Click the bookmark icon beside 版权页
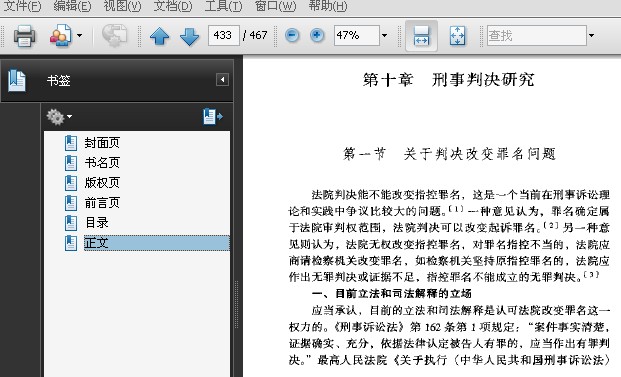This screenshot has width=621, height=377. pyautogui.click(x=70, y=183)
